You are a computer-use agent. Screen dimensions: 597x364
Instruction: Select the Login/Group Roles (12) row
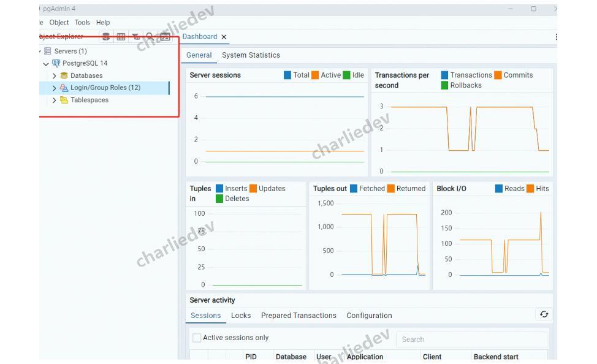click(x=104, y=88)
